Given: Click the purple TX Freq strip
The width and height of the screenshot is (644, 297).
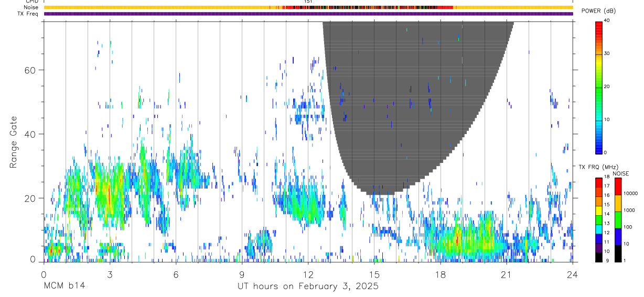Looking at the screenshot, I should (x=308, y=14).
